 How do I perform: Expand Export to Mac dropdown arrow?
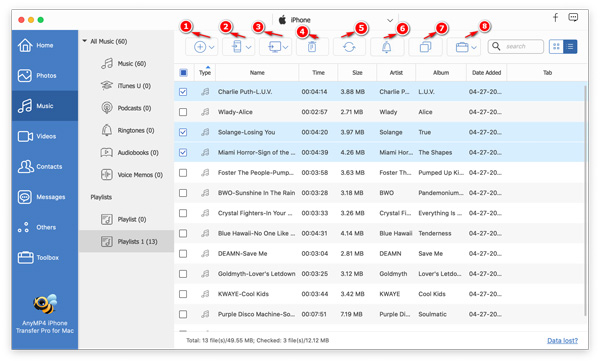click(x=286, y=47)
